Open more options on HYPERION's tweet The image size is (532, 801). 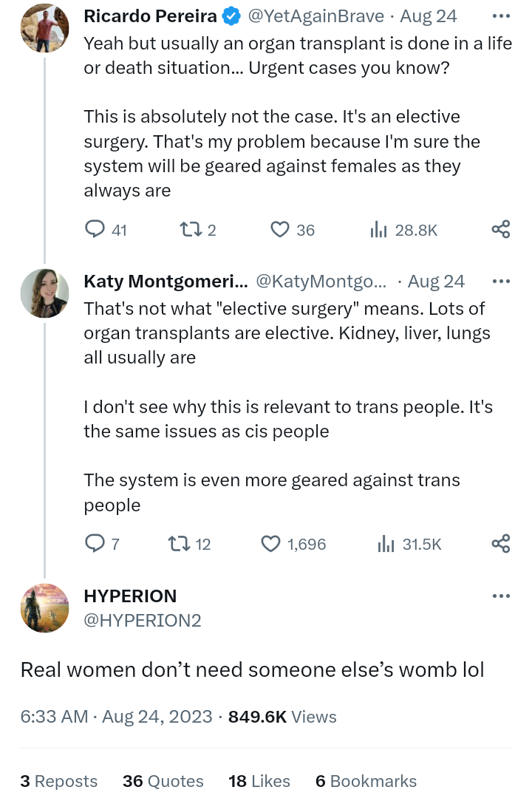tap(501, 596)
